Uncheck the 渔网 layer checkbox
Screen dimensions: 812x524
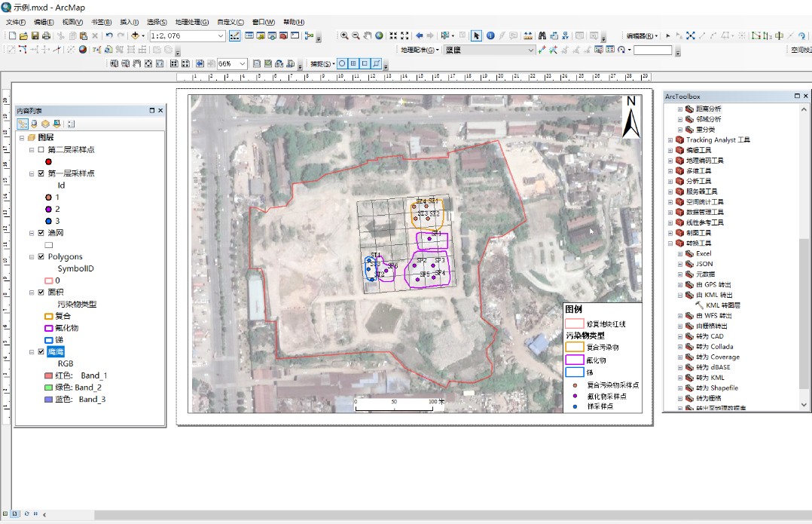[x=41, y=233]
